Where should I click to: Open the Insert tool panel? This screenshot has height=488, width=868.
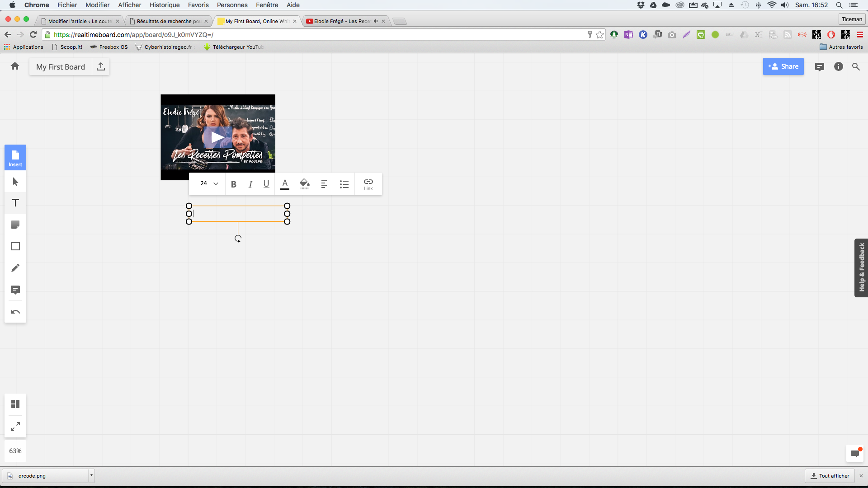point(15,157)
